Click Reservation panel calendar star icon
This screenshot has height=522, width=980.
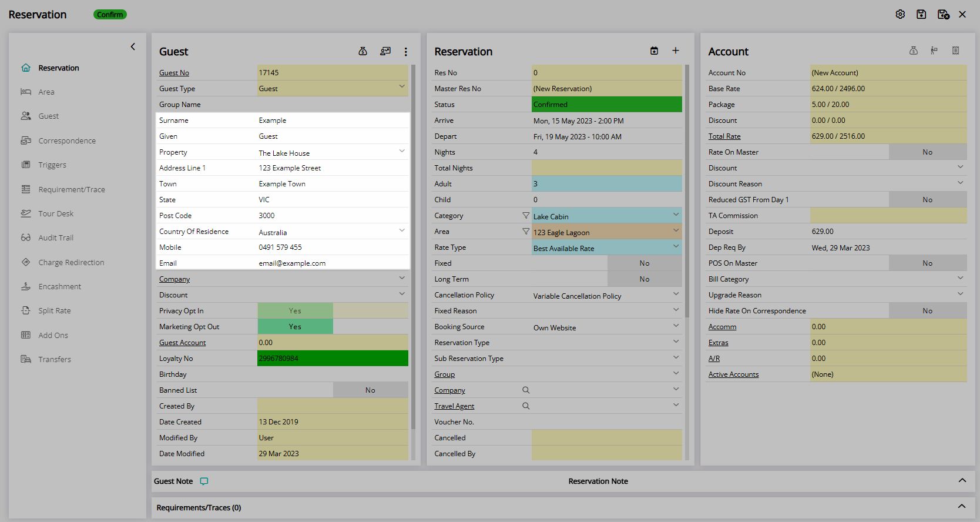[x=654, y=51]
